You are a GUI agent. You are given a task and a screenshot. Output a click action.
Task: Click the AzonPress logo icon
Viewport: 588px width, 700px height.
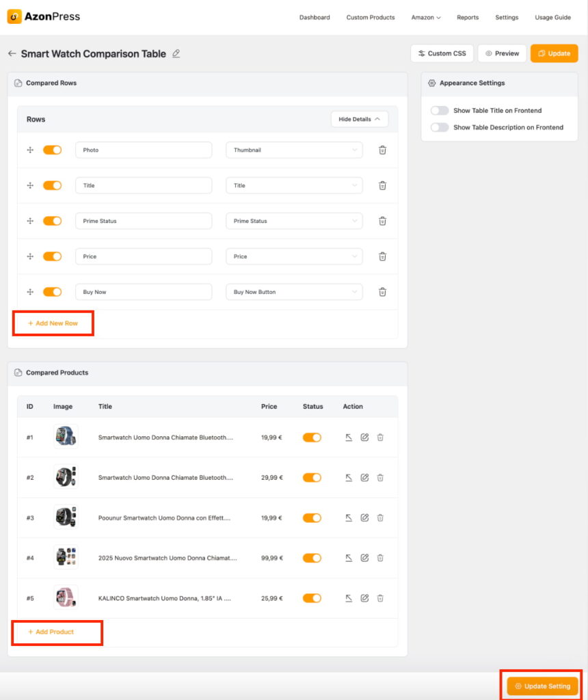pos(14,16)
